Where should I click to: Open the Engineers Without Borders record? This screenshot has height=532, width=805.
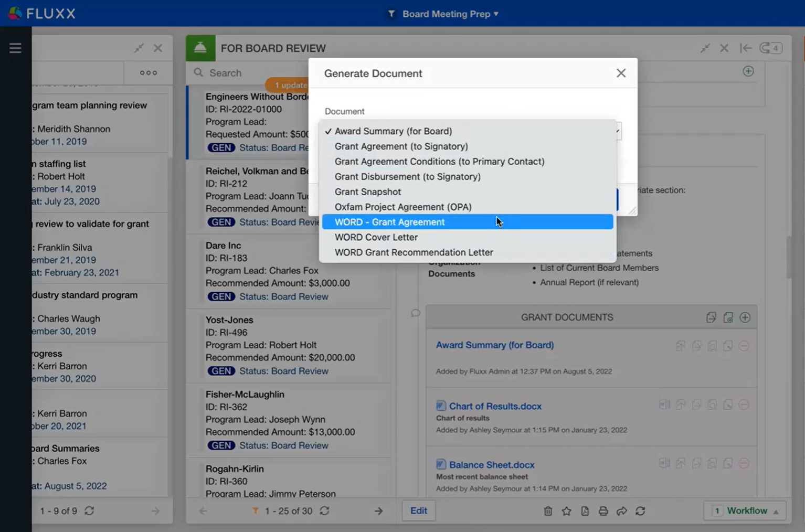click(248, 122)
